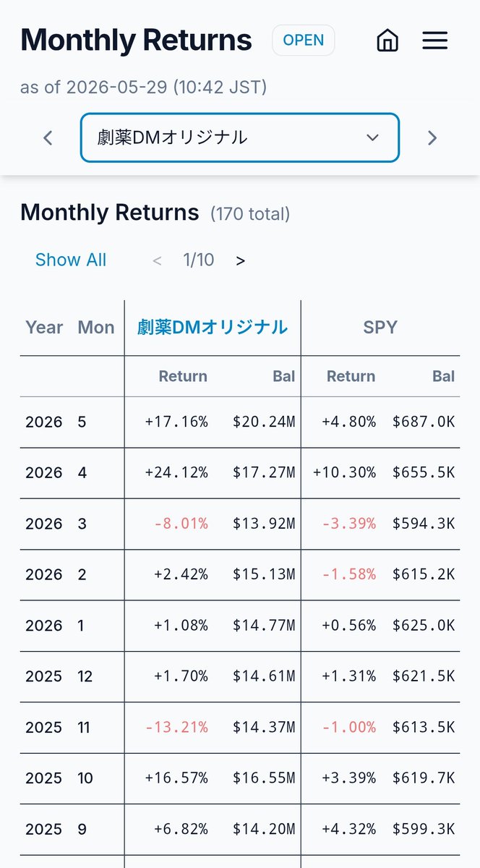Toggle the OPEN status badge
The height and width of the screenshot is (868, 480).
(x=304, y=41)
